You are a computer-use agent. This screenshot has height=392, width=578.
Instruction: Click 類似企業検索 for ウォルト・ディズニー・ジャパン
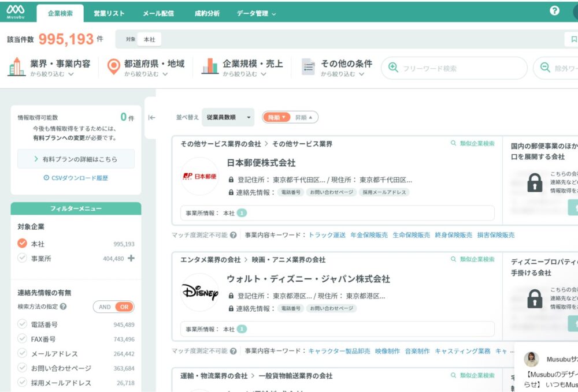[473, 259]
